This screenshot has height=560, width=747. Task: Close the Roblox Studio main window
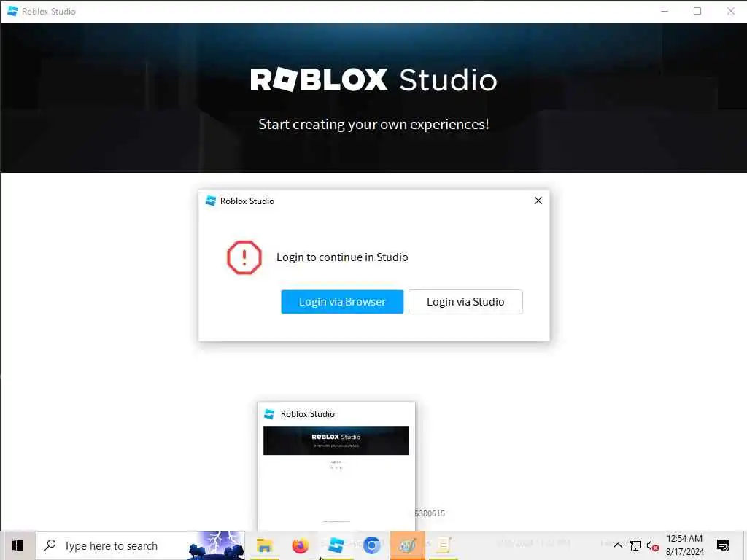tap(731, 11)
